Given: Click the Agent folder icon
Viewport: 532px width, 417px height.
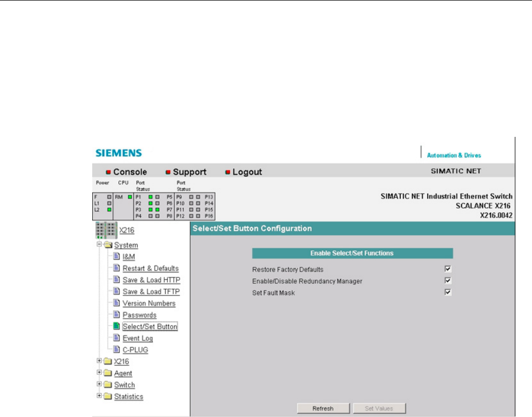Looking at the screenshot, I should [x=108, y=373].
